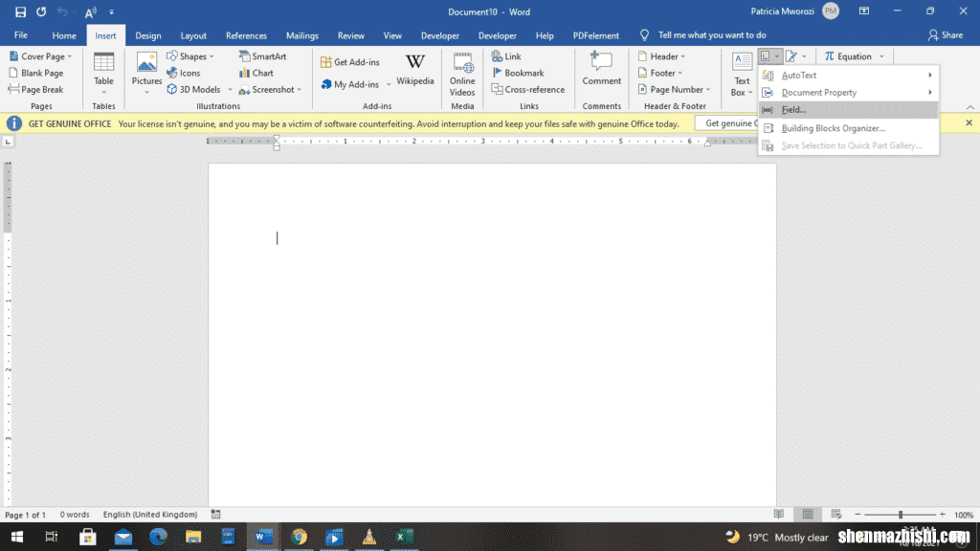The width and height of the screenshot is (980, 551).
Task: Insert Online Videos
Action: pyautogui.click(x=462, y=75)
